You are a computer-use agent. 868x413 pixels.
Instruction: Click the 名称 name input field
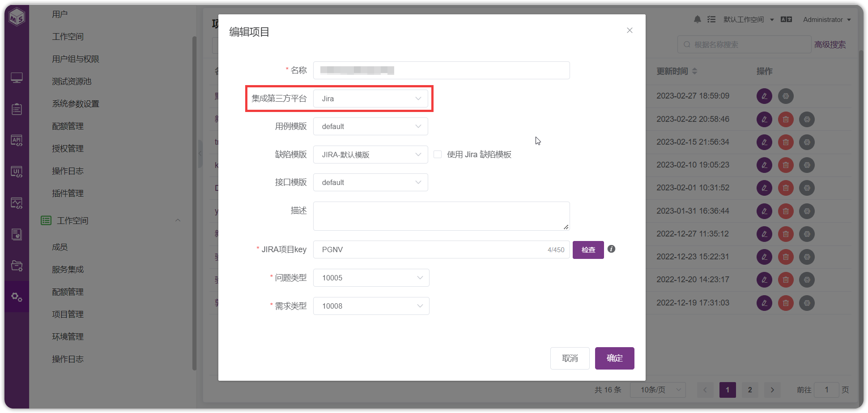[x=442, y=70]
